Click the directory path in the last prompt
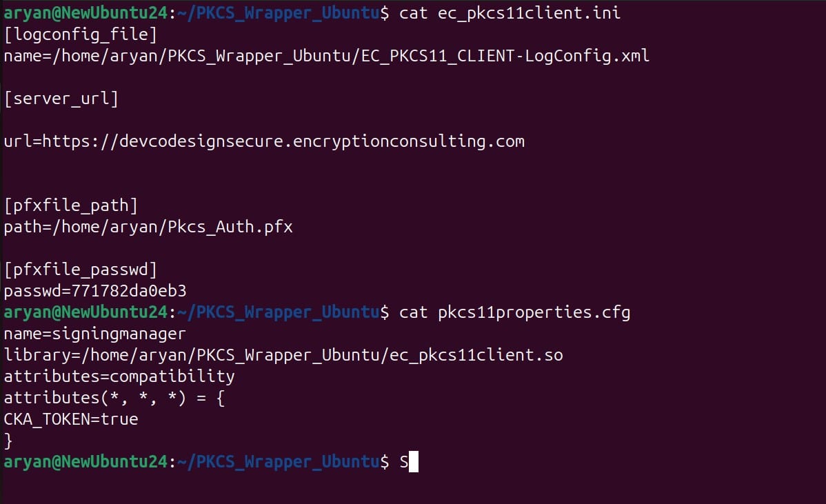The width and height of the screenshot is (826, 504). pos(279,462)
